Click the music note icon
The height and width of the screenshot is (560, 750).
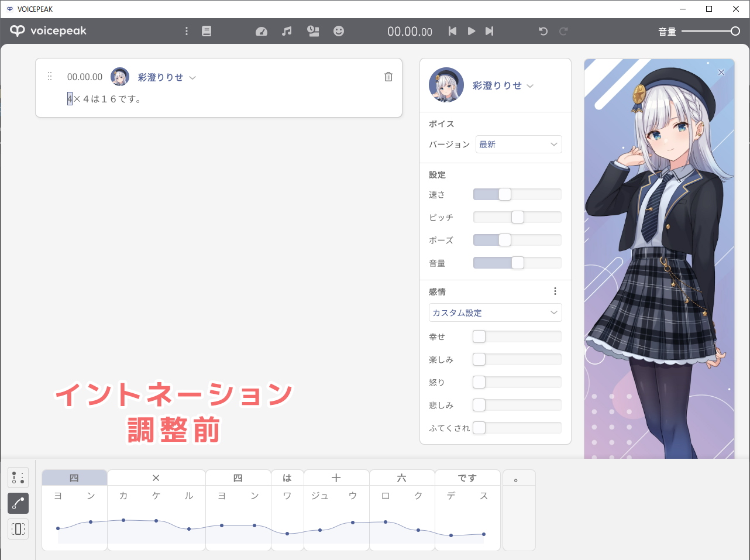pos(287,31)
